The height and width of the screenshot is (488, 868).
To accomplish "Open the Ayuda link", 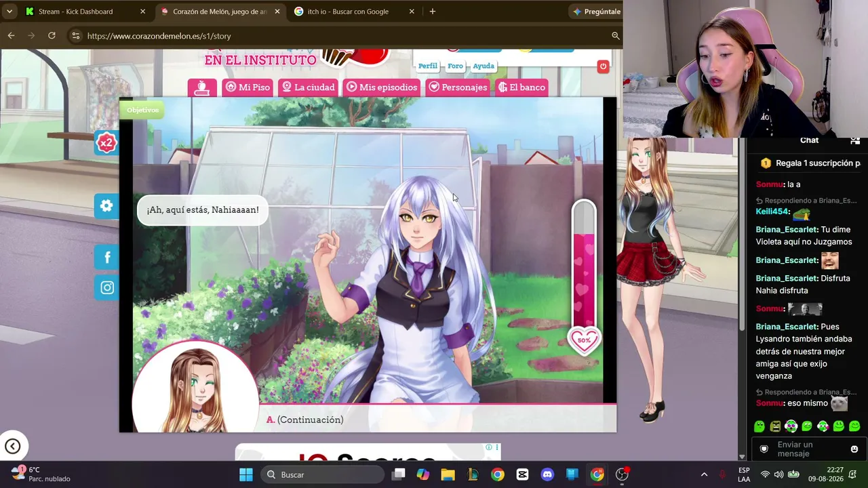I will [484, 66].
